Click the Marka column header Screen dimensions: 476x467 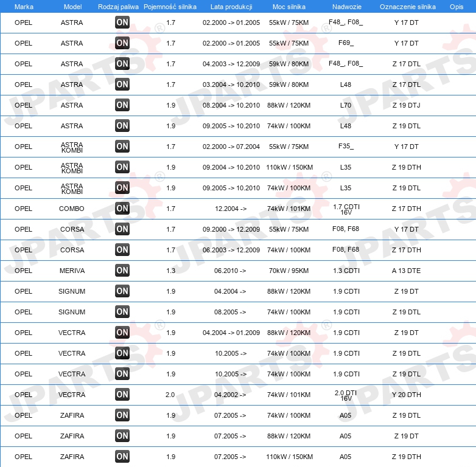coord(24,7)
